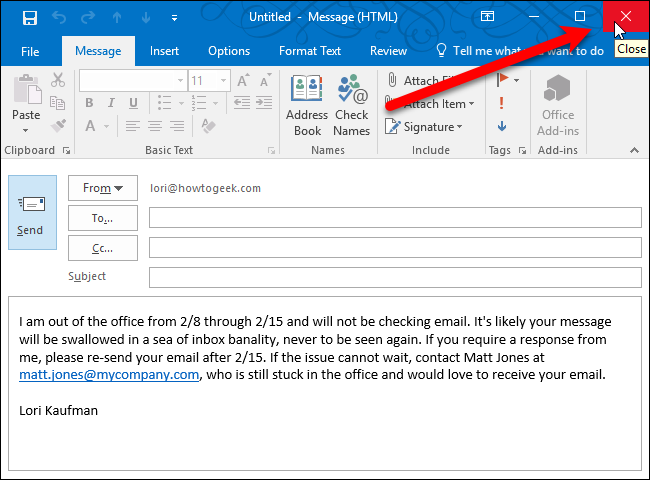Open the font size 11 dropdown

click(223, 80)
